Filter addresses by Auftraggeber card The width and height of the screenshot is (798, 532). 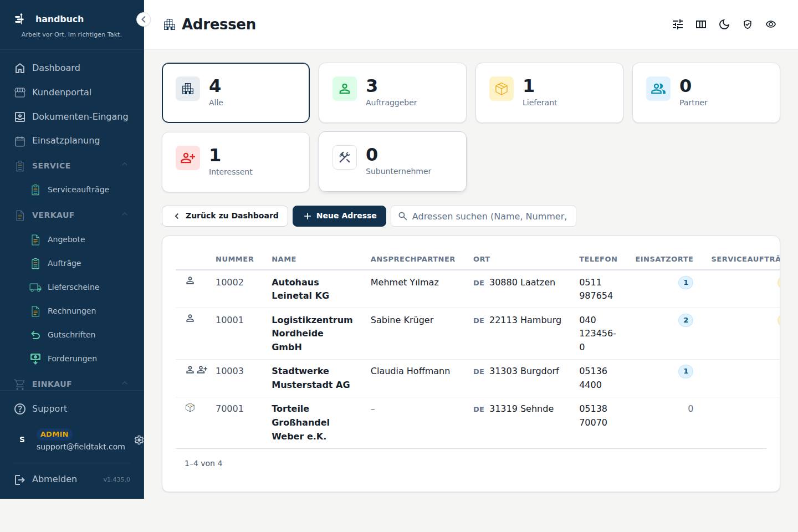tap(392, 93)
